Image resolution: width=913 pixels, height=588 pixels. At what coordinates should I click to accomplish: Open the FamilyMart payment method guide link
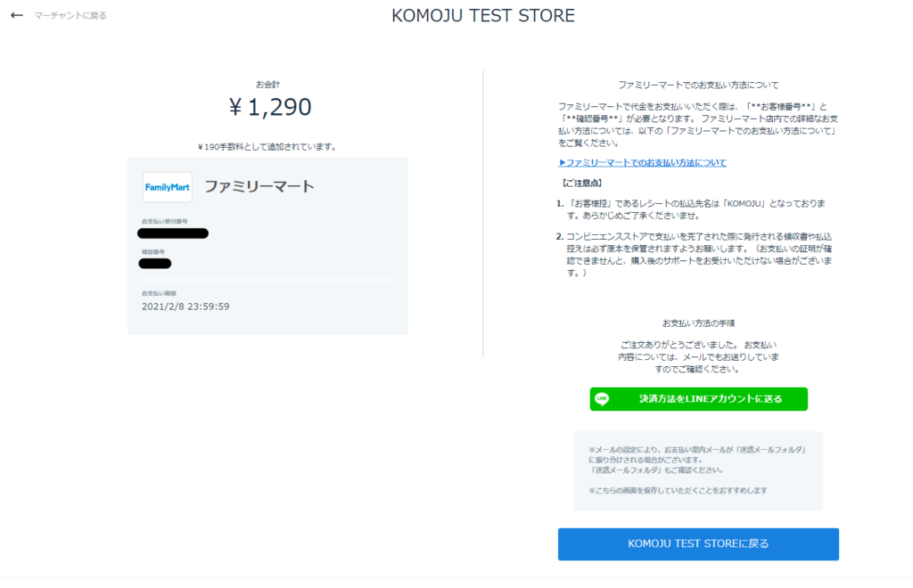click(642, 163)
